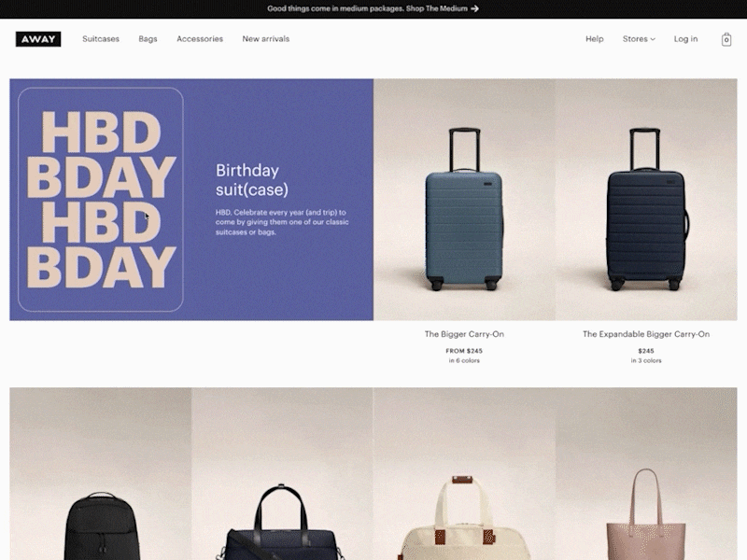Click the arrow in the top banner
The width and height of the screenshot is (747, 560).
pos(474,8)
